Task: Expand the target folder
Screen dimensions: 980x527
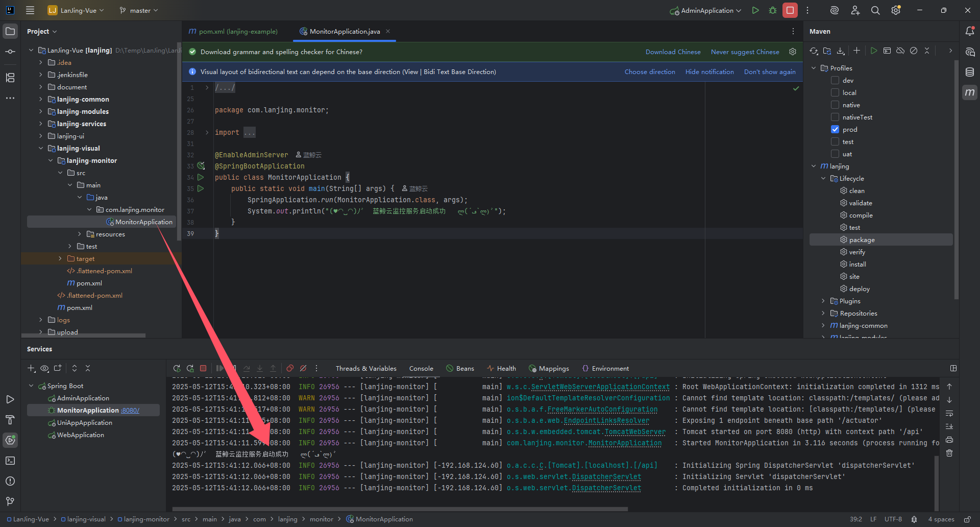Action: click(x=60, y=258)
